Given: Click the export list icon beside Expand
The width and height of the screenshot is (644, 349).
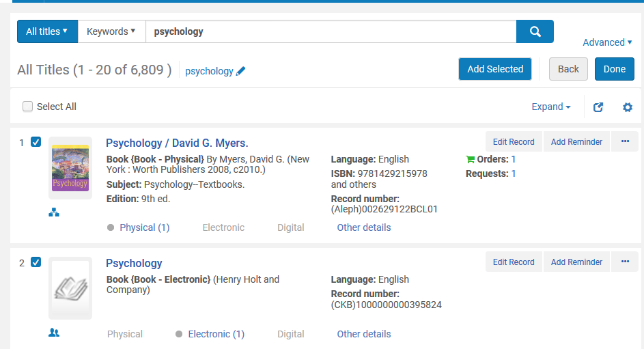Looking at the screenshot, I should point(598,107).
